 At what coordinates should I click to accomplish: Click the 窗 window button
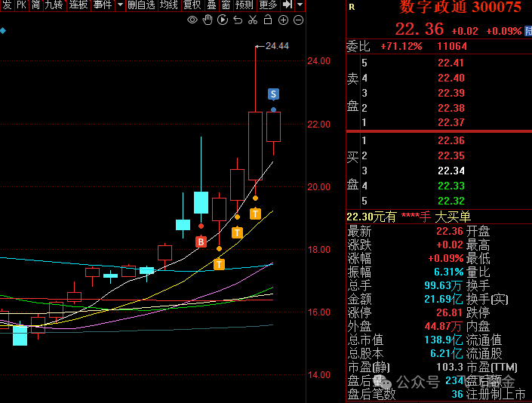pyautogui.click(x=226, y=5)
